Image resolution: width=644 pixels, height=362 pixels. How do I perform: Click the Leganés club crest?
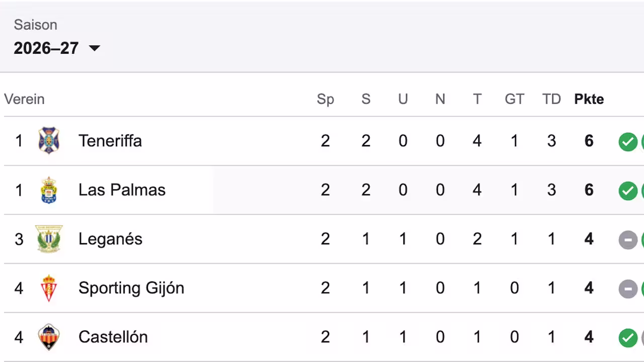49,239
